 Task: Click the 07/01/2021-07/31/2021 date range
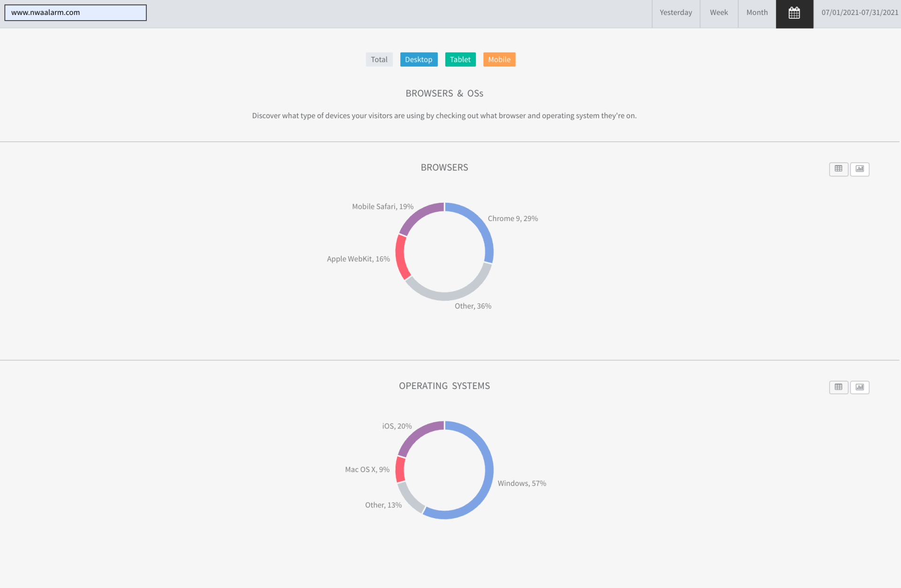tap(859, 13)
